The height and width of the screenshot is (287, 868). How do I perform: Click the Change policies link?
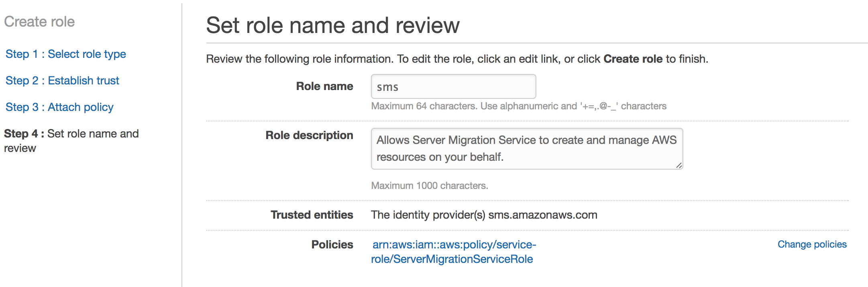[x=812, y=244]
